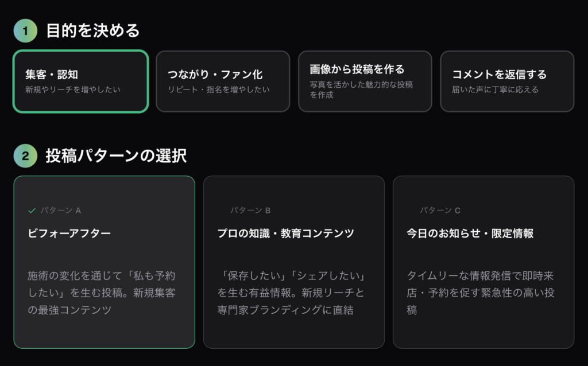588x366 pixels.
Task: Select the 集客・認知 purpose card
Action: 80,81
